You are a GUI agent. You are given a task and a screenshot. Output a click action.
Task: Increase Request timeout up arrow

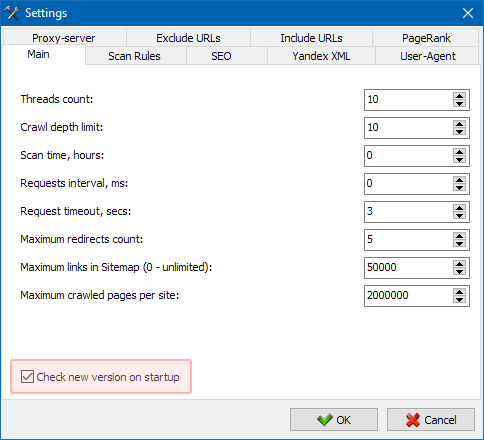click(459, 208)
